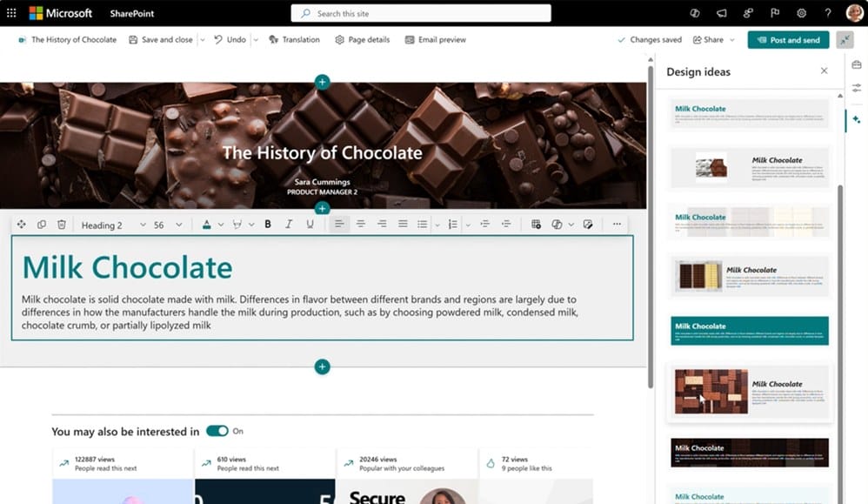This screenshot has height=504, width=868.
Task: Duplicate the web part using the copy icon
Action: 42,224
